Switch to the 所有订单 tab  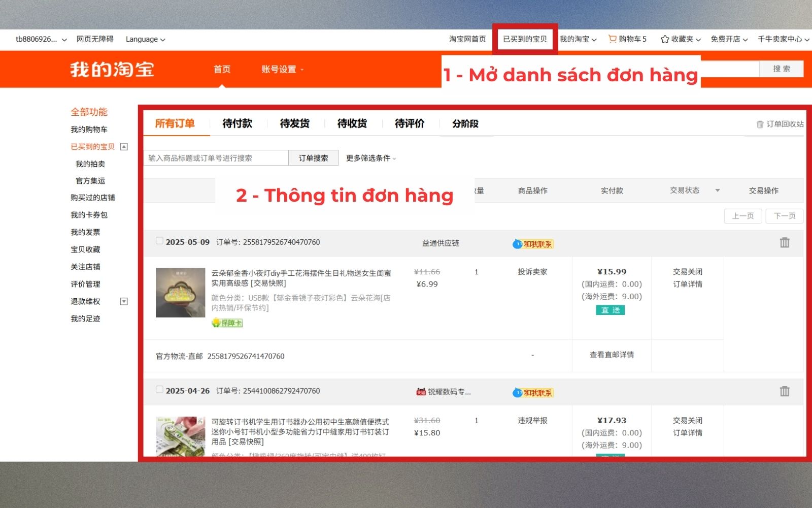175,123
